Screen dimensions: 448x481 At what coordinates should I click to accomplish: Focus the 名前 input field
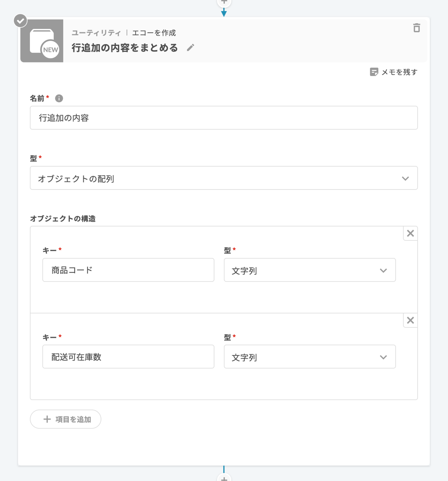(x=224, y=118)
